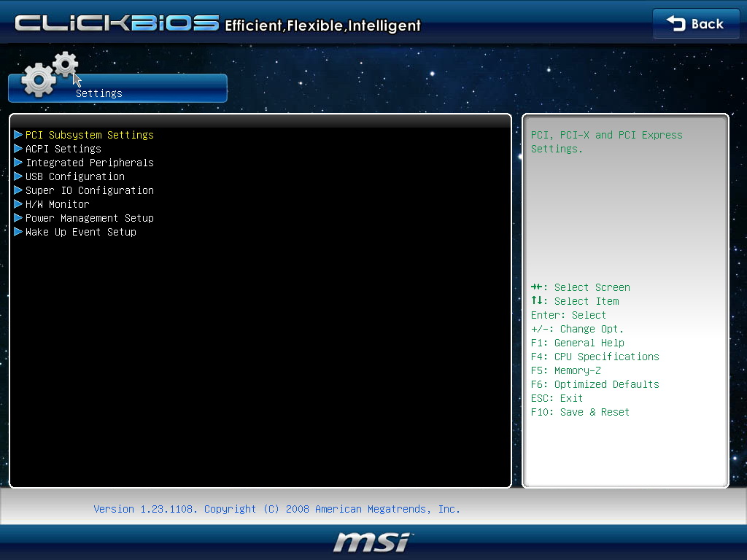
Task: Click the Settings title label
Action: 99,93
